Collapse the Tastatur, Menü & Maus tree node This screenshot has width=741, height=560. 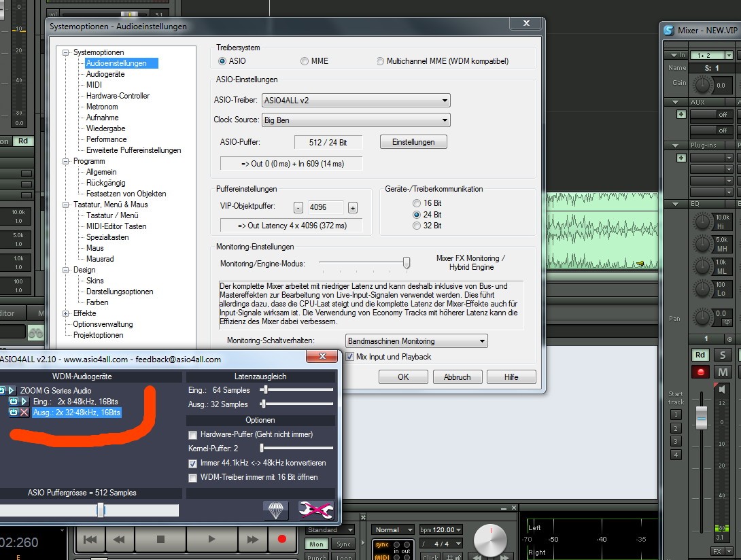click(66, 205)
